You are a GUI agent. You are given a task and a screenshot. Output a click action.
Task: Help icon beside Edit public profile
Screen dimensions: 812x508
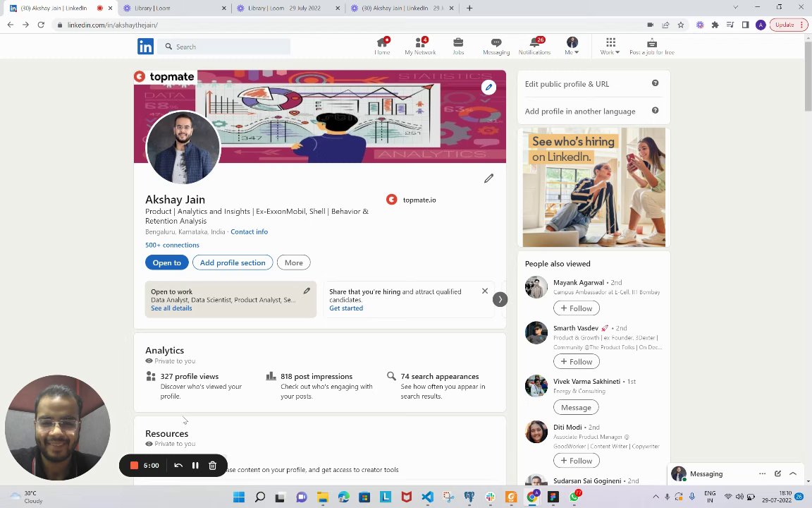(x=655, y=83)
